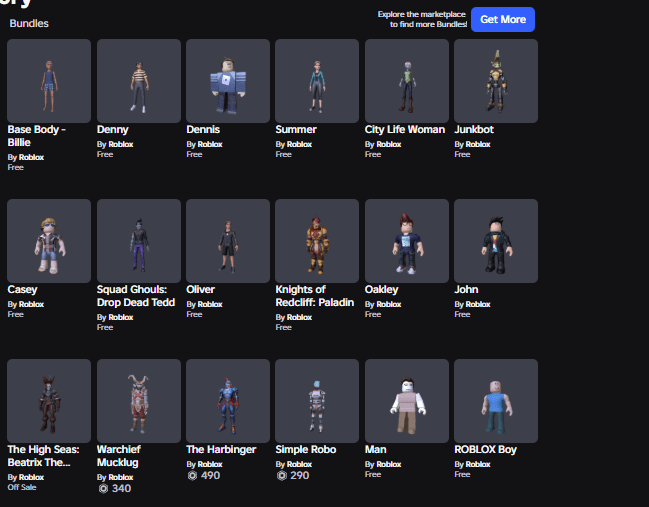Click the 340 price of Warchief Mucklug
The height and width of the screenshot is (507, 649).
click(x=121, y=489)
